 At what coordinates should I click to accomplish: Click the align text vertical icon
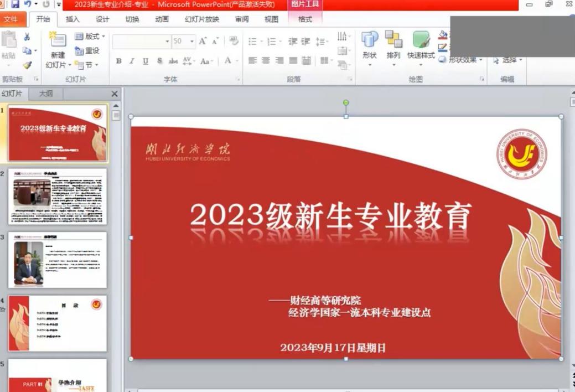(342, 50)
